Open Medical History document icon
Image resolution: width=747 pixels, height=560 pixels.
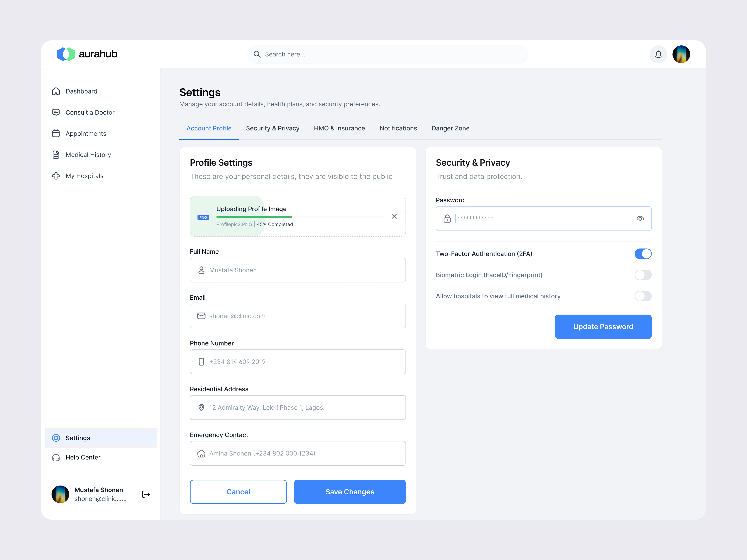[x=56, y=155]
